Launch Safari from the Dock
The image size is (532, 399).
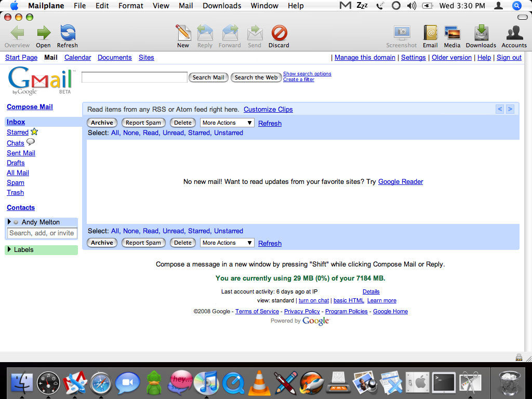101,383
